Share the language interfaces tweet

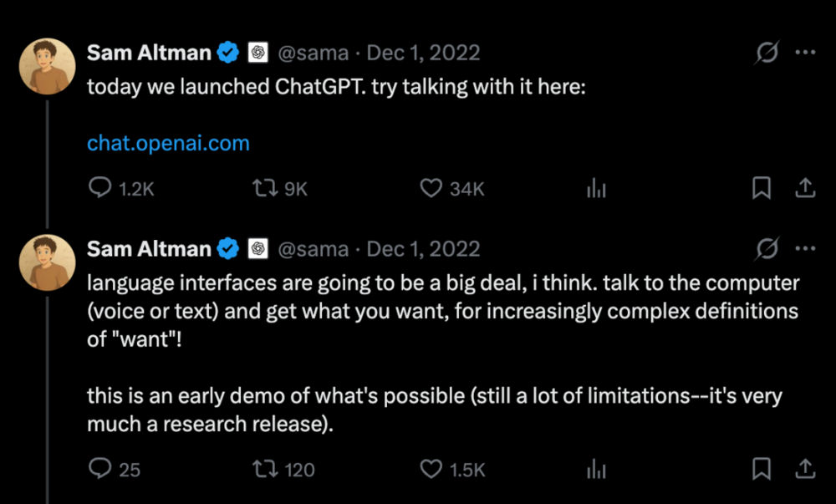click(804, 469)
